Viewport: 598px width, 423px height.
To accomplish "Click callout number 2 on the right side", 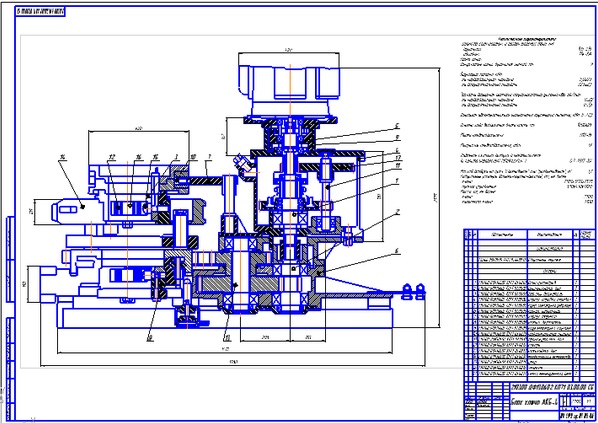I will click(397, 212).
